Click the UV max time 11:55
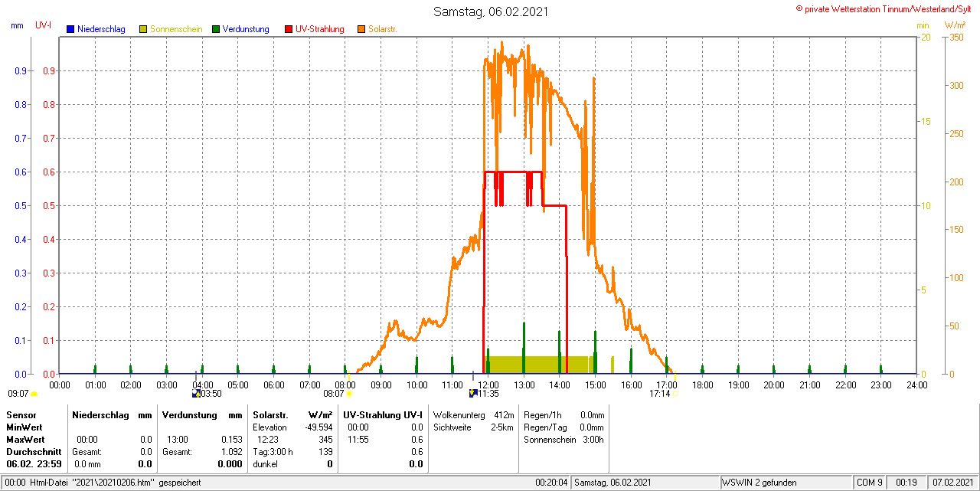The image size is (980, 491). (358, 440)
